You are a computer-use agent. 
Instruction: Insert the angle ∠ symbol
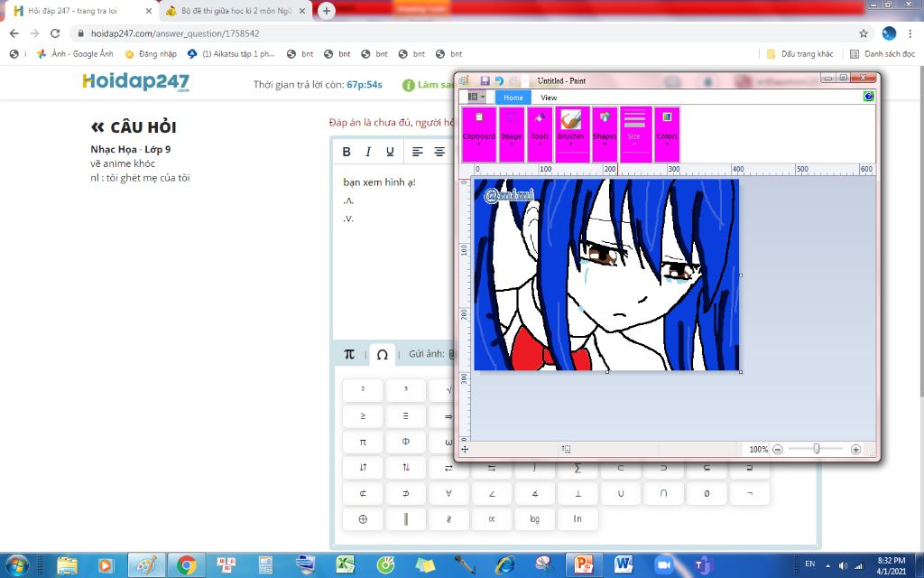tap(492, 493)
